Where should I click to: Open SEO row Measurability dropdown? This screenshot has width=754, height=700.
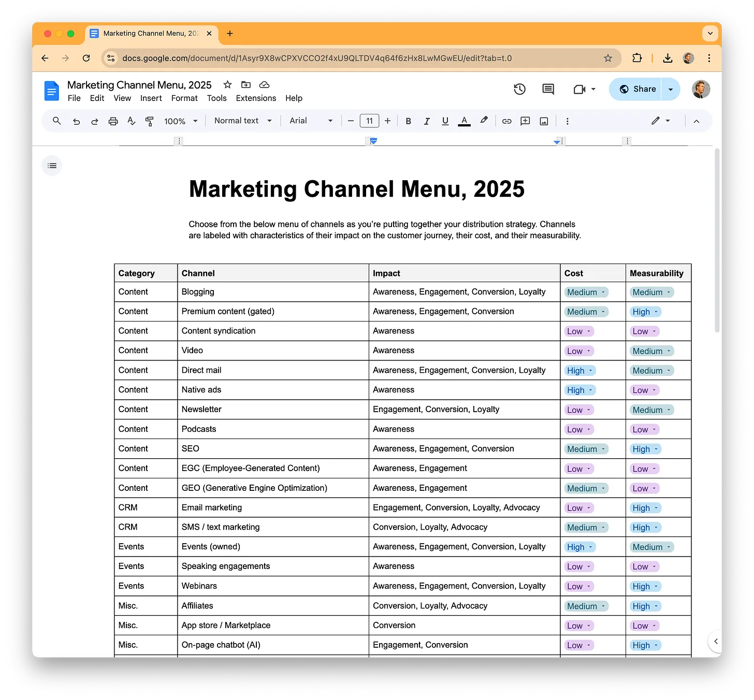(x=645, y=449)
